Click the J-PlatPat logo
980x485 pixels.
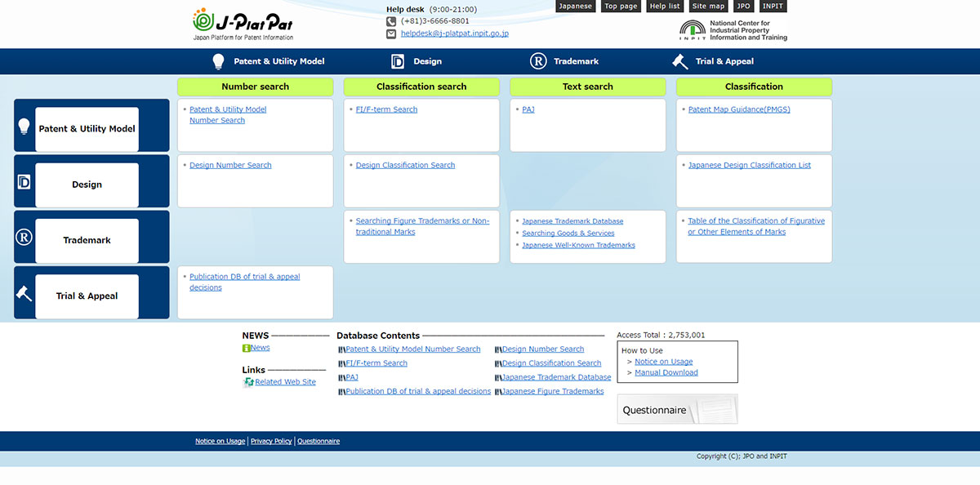point(243,24)
